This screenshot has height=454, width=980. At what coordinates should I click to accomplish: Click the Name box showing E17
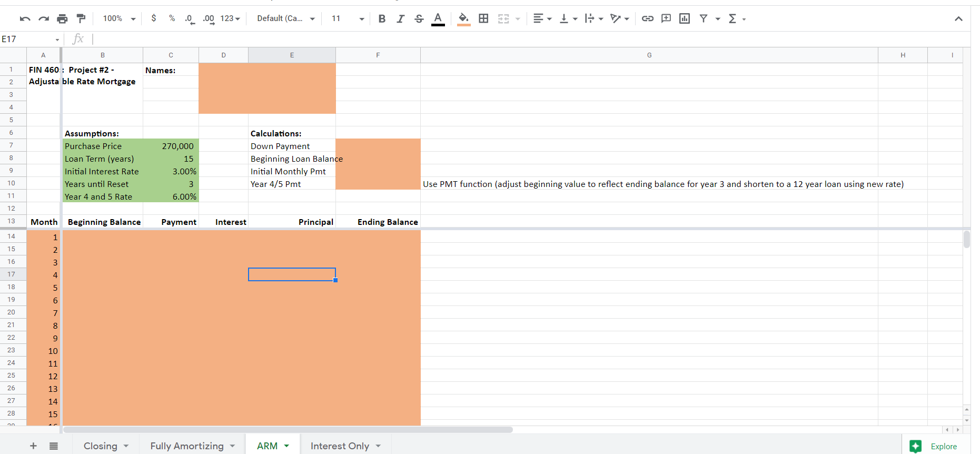tap(31, 39)
